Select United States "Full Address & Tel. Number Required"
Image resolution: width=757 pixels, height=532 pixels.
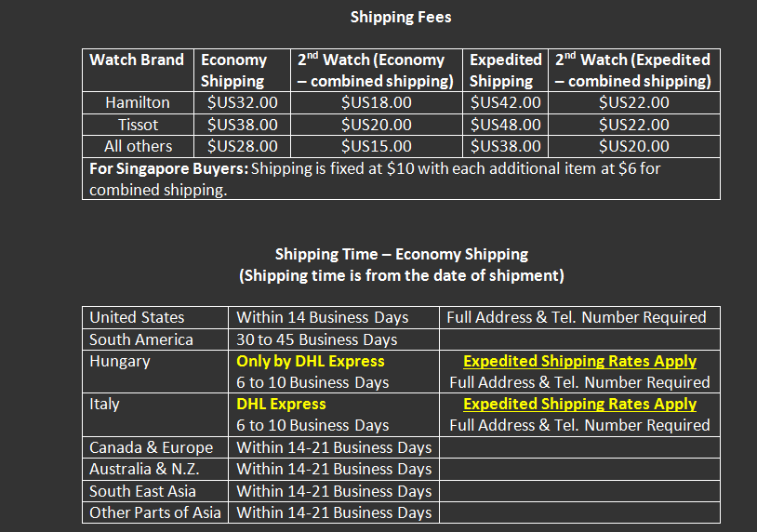click(577, 318)
